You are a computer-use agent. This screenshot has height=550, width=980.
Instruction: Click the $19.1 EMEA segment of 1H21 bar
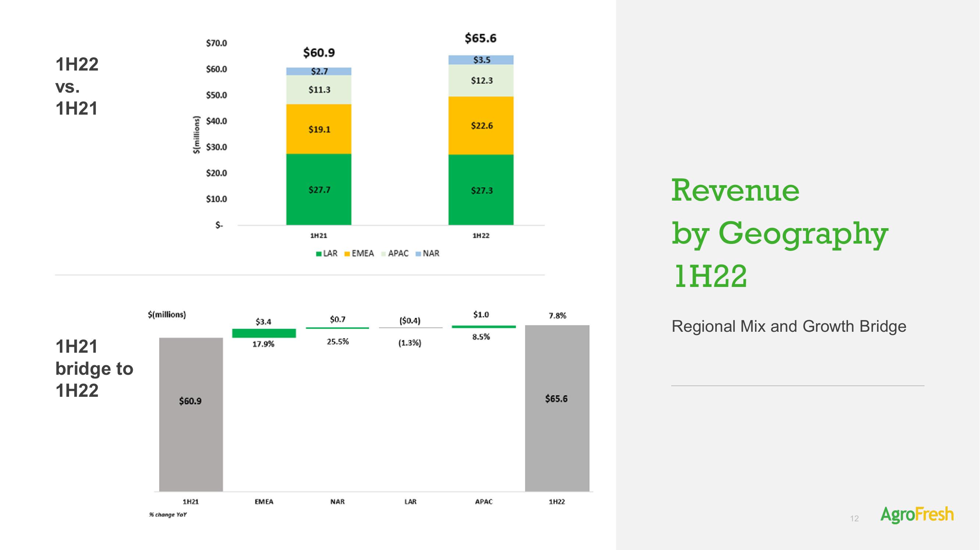coord(319,129)
